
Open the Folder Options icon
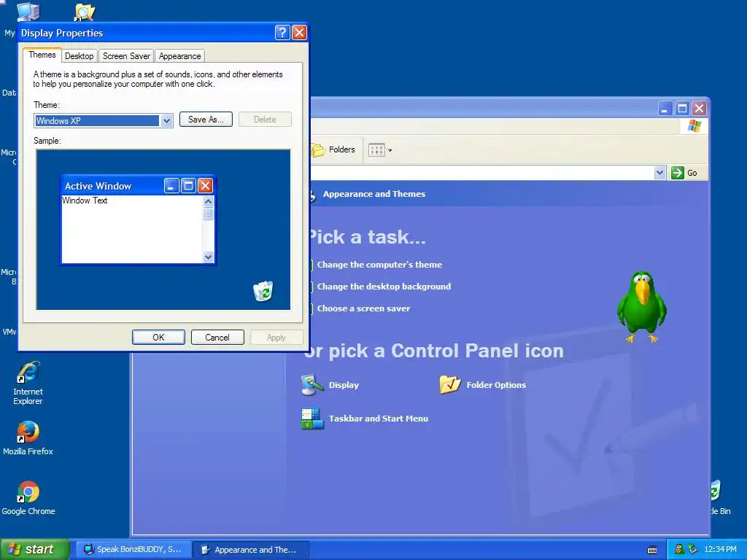click(483, 385)
